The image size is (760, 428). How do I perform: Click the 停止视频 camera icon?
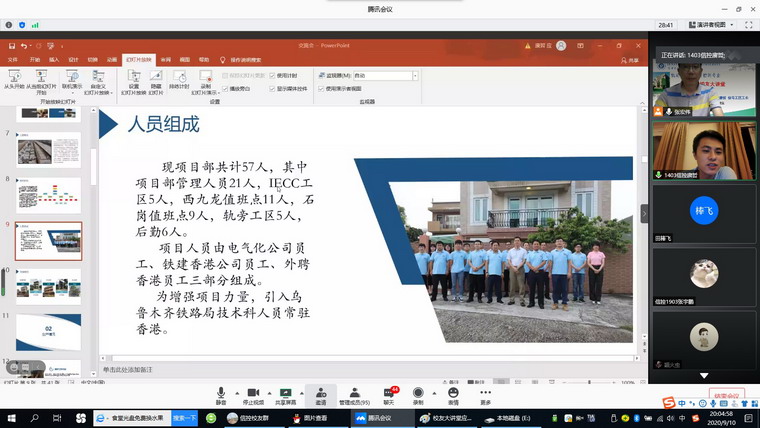[x=253, y=392]
